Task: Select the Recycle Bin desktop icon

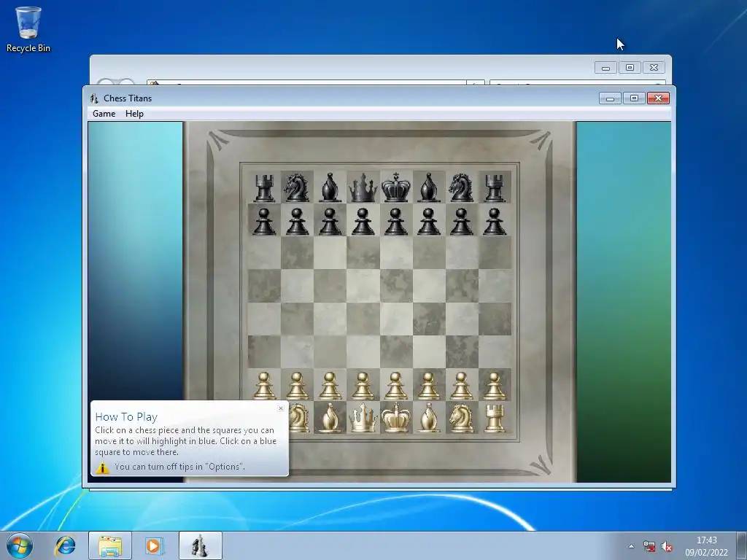Action: [28, 29]
